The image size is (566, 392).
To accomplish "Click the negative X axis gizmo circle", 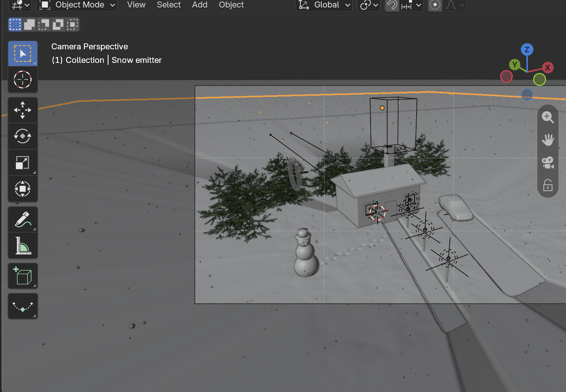I will (x=506, y=77).
